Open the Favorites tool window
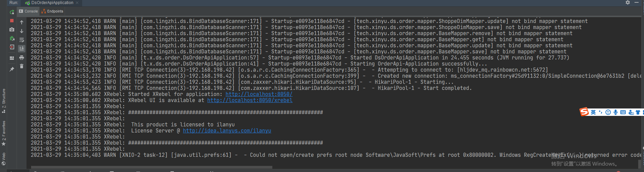 point(3,133)
